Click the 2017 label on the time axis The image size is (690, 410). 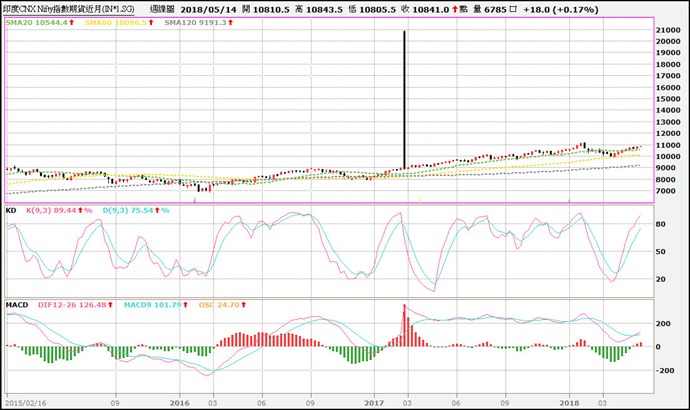(x=373, y=401)
